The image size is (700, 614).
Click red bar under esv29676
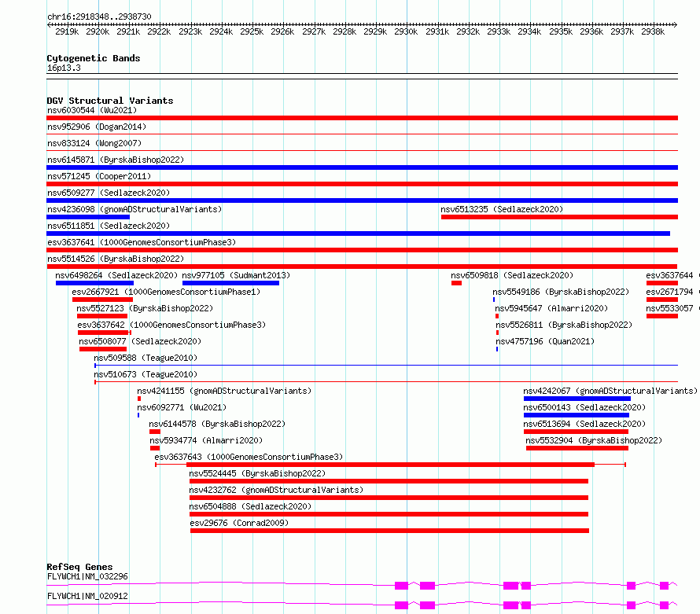(390, 531)
